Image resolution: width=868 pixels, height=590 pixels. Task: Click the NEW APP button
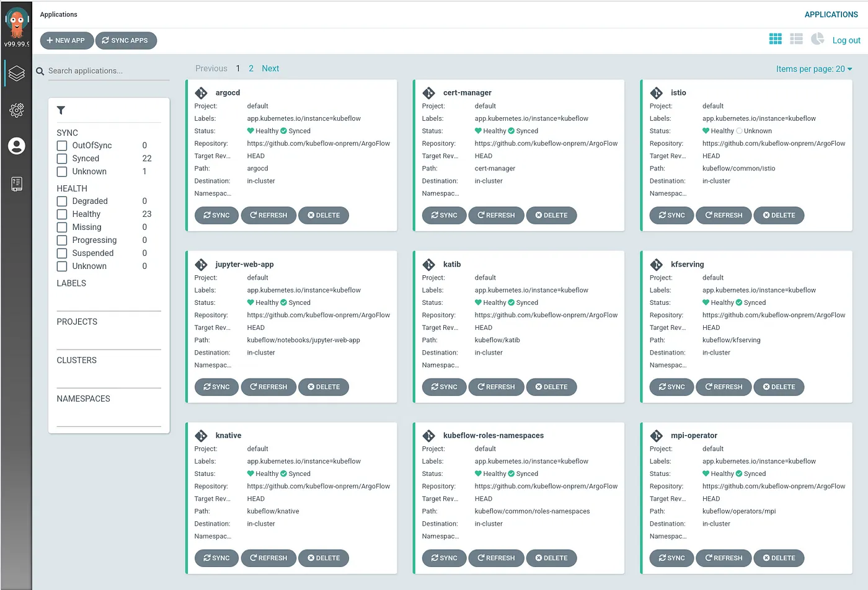[x=66, y=40]
